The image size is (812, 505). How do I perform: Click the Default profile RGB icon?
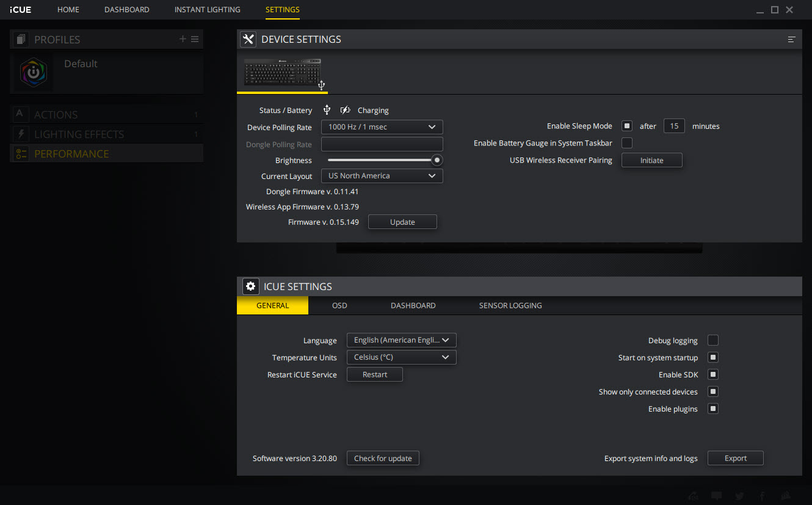(x=34, y=72)
